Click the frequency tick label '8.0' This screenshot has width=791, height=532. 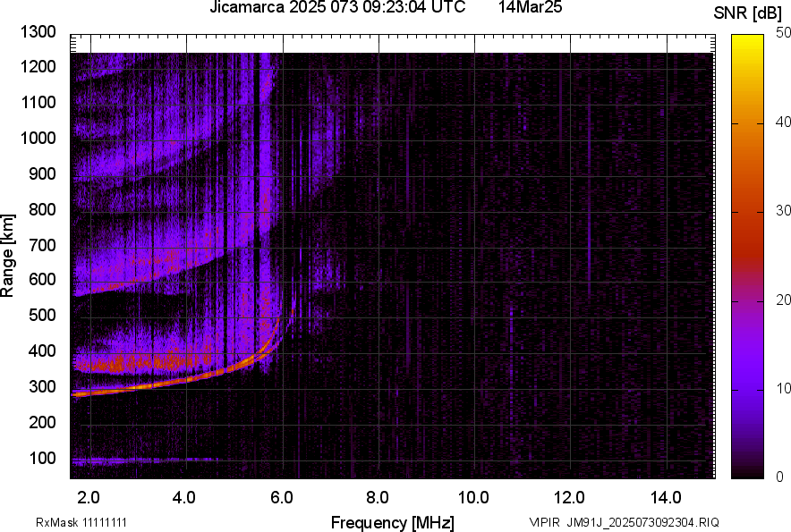click(x=378, y=498)
